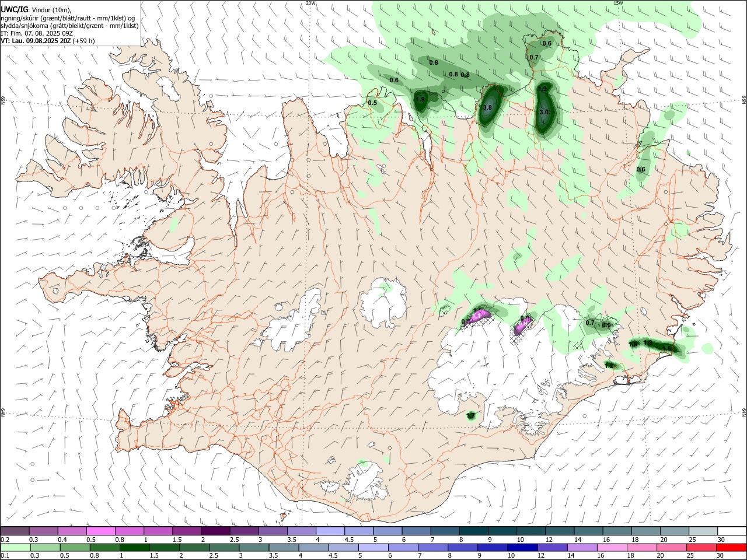Pick light green rain swatch labeled 0.3

click(x=45, y=548)
